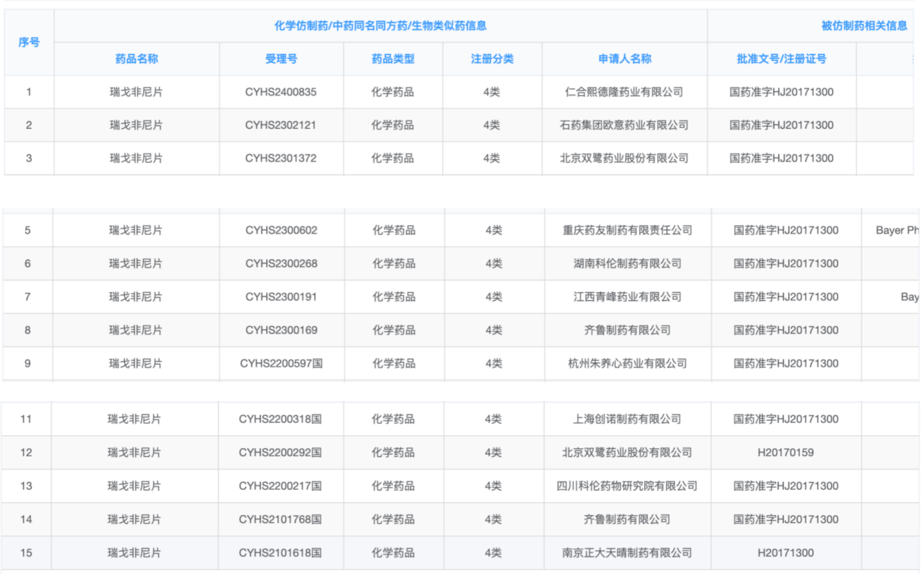
Task: Select acceptance number CYHS2200597国
Action: pyautogui.click(x=281, y=364)
